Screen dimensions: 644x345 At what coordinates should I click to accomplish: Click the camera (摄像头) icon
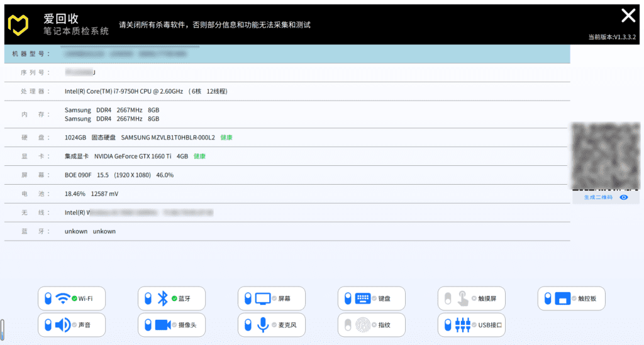click(163, 325)
